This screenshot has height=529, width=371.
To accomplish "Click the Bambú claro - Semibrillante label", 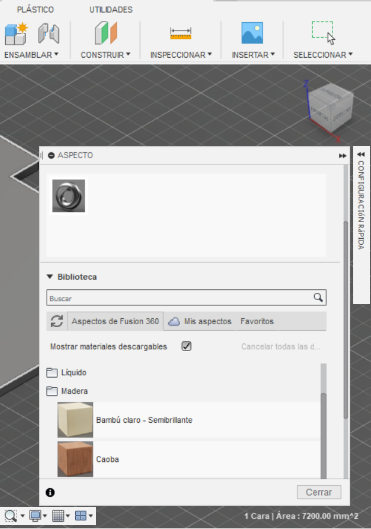I will (x=144, y=420).
